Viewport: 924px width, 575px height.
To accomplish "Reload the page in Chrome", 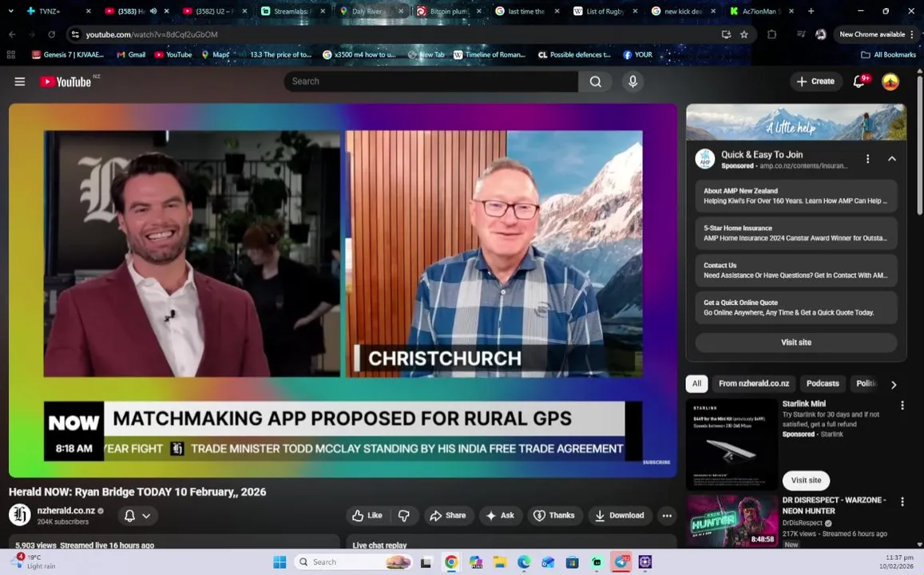I will pyautogui.click(x=51, y=34).
